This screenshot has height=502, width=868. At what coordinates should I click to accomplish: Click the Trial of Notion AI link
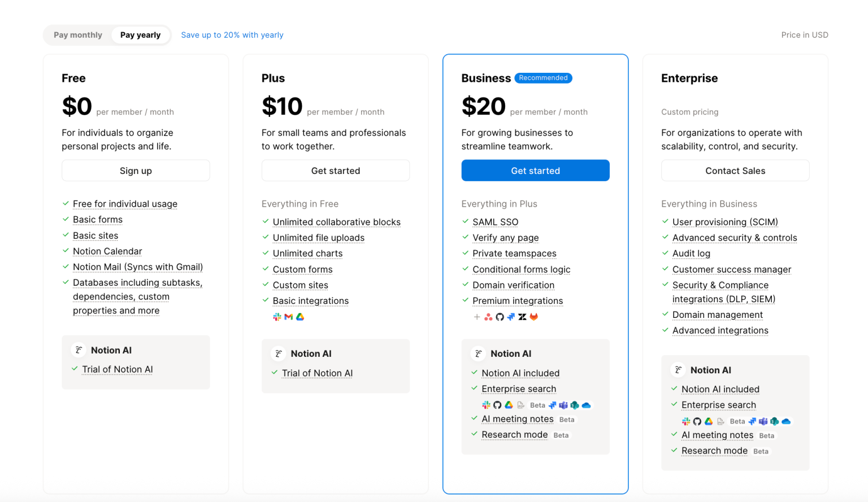click(117, 369)
